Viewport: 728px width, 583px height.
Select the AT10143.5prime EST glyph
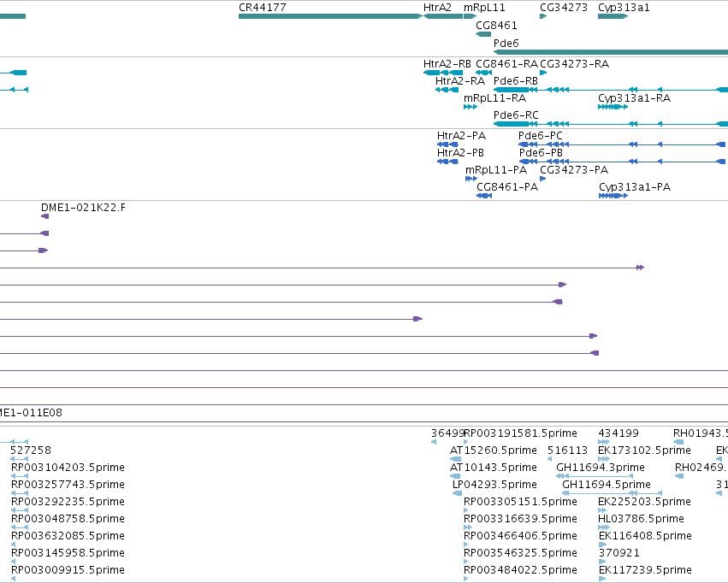(455, 476)
